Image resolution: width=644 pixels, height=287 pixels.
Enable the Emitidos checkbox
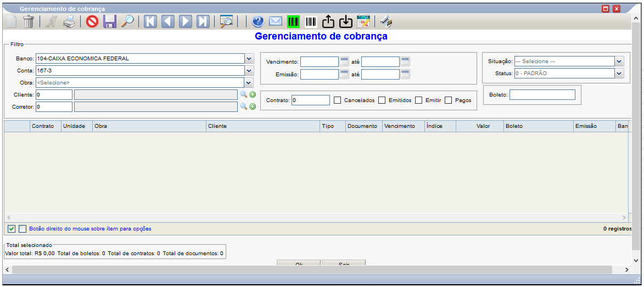coord(382,100)
